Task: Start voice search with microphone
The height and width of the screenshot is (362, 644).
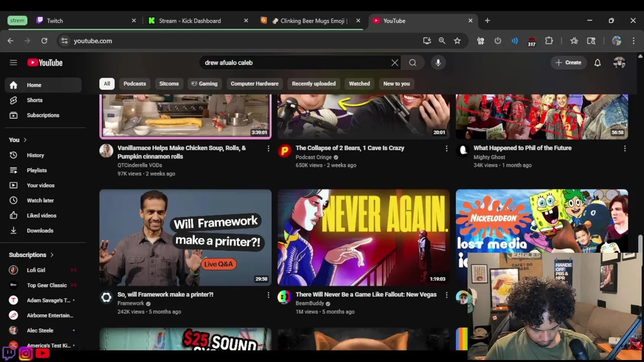Action: [x=438, y=62]
